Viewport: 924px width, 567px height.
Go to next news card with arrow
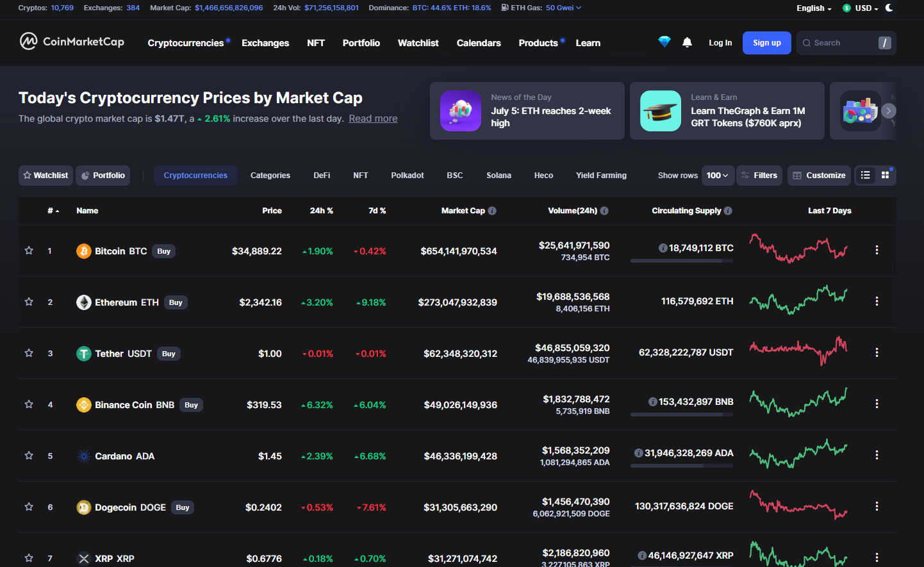[888, 111]
